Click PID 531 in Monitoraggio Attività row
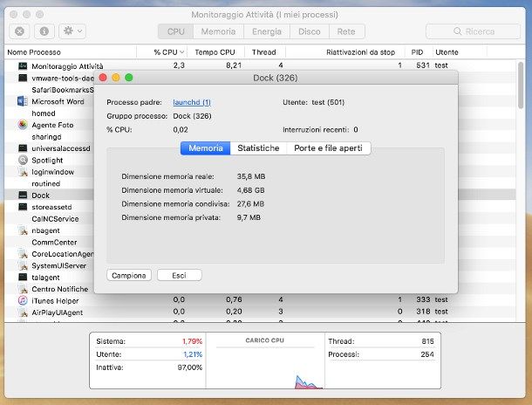The width and height of the screenshot is (532, 405). (x=423, y=65)
